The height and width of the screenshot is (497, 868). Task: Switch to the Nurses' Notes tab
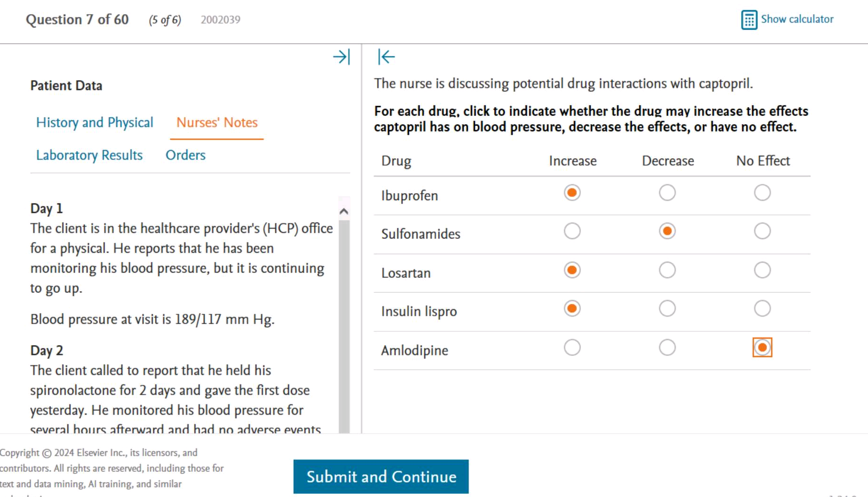coord(217,123)
